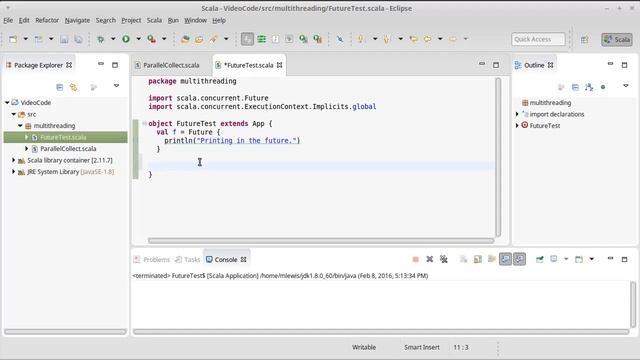The width and height of the screenshot is (640, 360).
Task: Click the green Toggle Block Selection icon
Action: pos(262,39)
